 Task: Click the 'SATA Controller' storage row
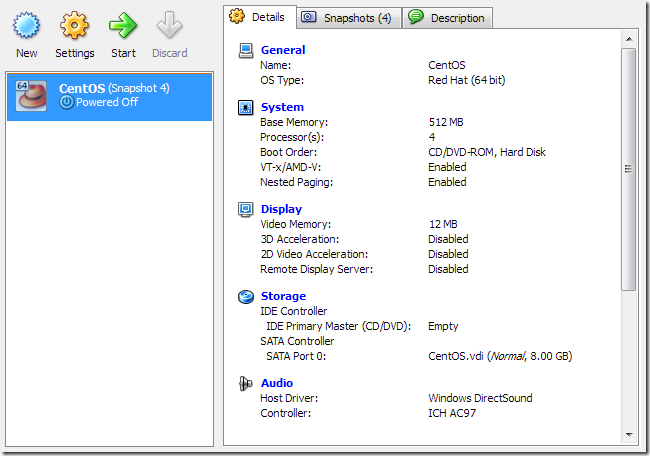[x=297, y=341]
